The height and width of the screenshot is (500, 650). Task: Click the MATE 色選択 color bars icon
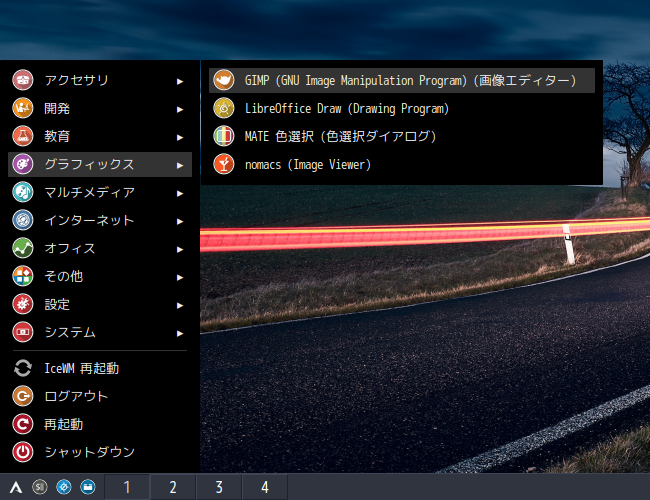(x=224, y=136)
